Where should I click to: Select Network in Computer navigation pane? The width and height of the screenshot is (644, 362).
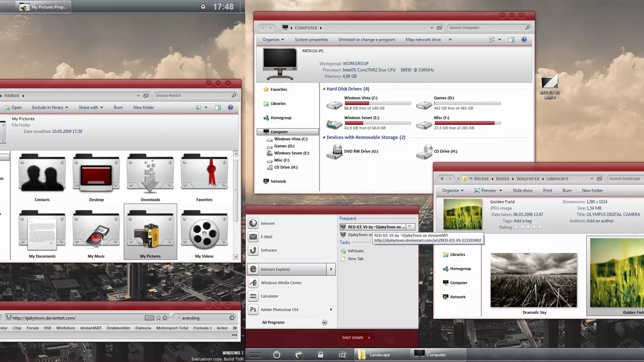(278, 181)
